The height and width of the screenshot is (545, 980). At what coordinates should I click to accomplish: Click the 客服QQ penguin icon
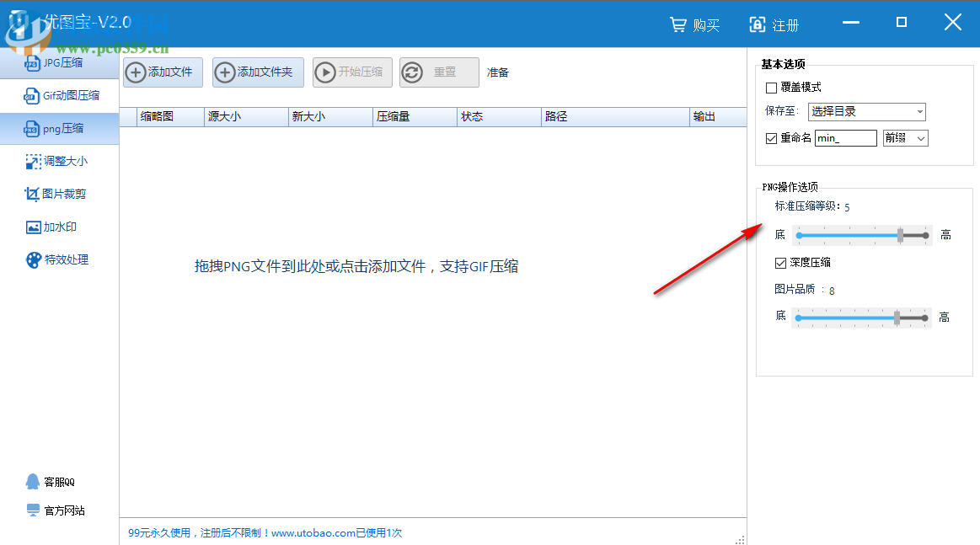33,481
